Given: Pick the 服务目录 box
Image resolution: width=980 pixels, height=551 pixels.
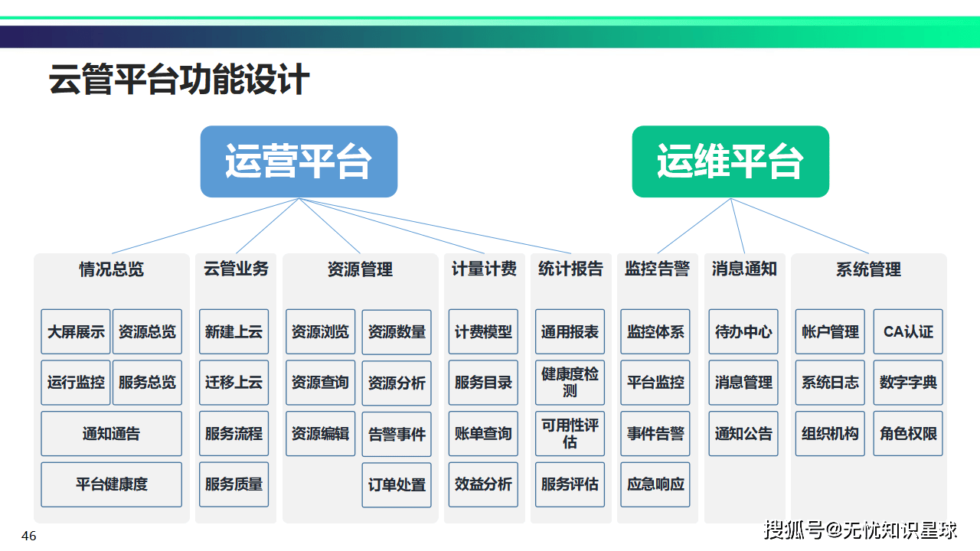Looking at the screenshot, I should coord(483,383).
